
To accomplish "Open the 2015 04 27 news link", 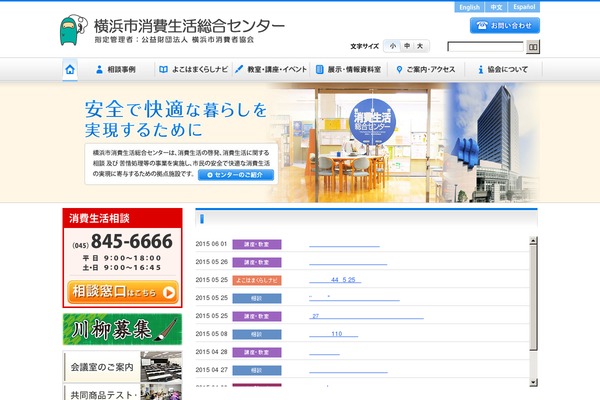I will [349, 370].
